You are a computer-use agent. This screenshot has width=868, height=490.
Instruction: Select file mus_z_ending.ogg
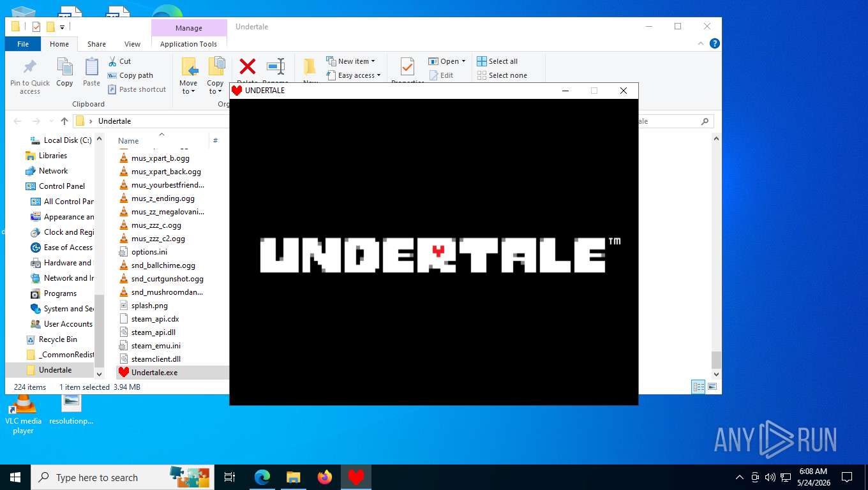(x=163, y=198)
